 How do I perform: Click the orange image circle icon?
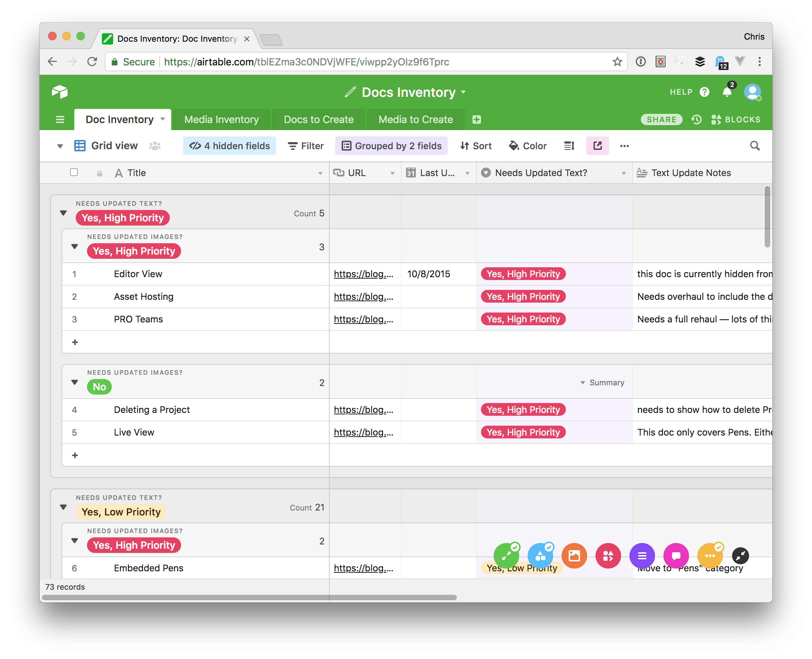(574, 556)
